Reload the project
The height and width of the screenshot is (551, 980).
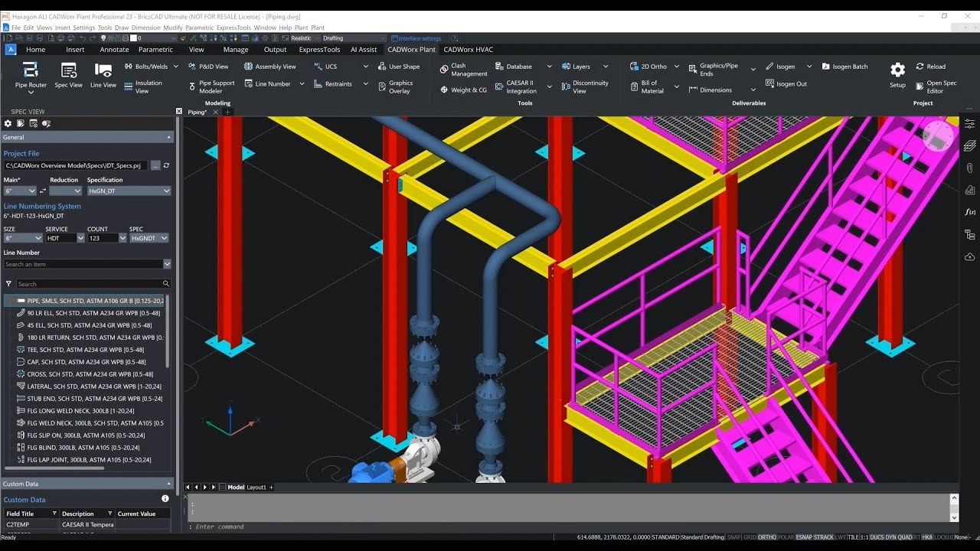coord(930,67)
